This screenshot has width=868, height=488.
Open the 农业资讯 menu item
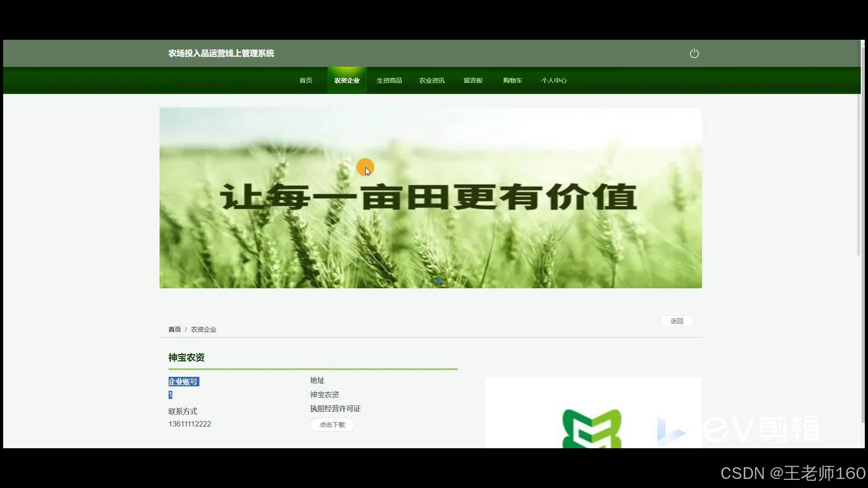tap(431, 80)
